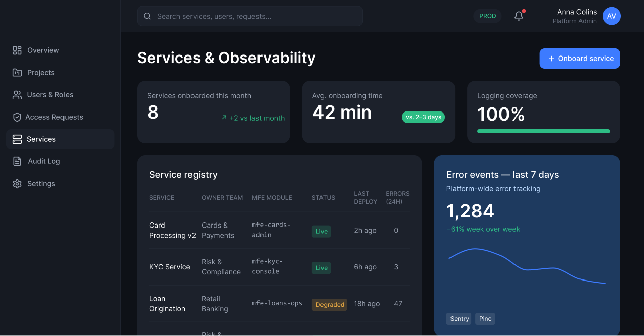Click the Access Requests shield icon

coord(17,117)
